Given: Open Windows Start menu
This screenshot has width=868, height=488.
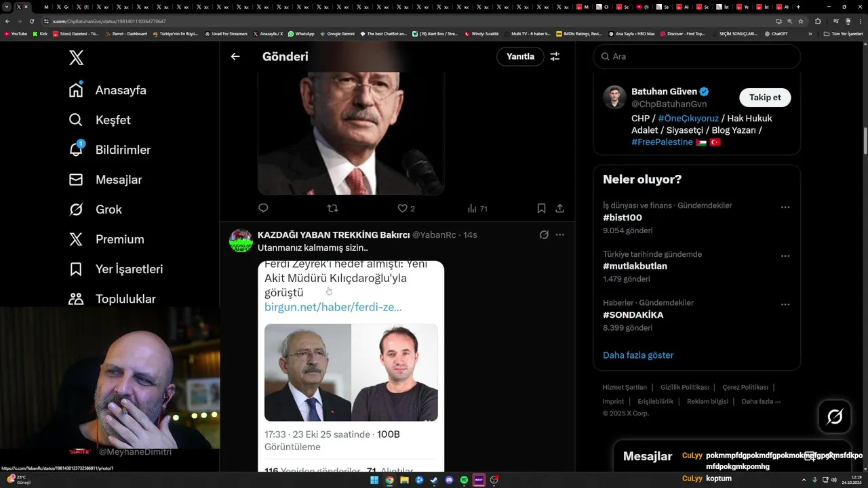Looking at the screenshot, I should point(374,480).
